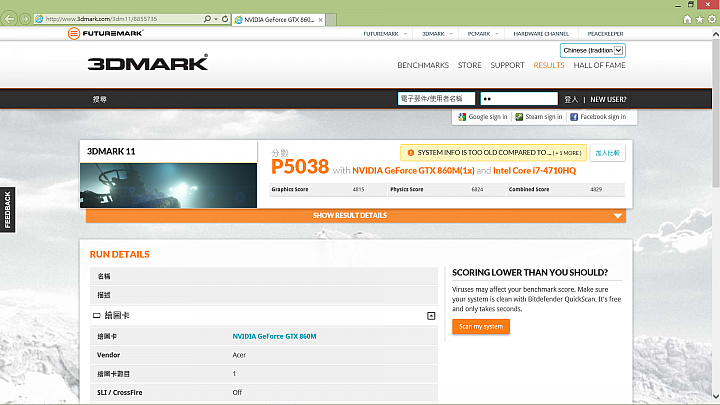
Task: Open PEACEKEEPER link
Action: (x=605, y=34)
